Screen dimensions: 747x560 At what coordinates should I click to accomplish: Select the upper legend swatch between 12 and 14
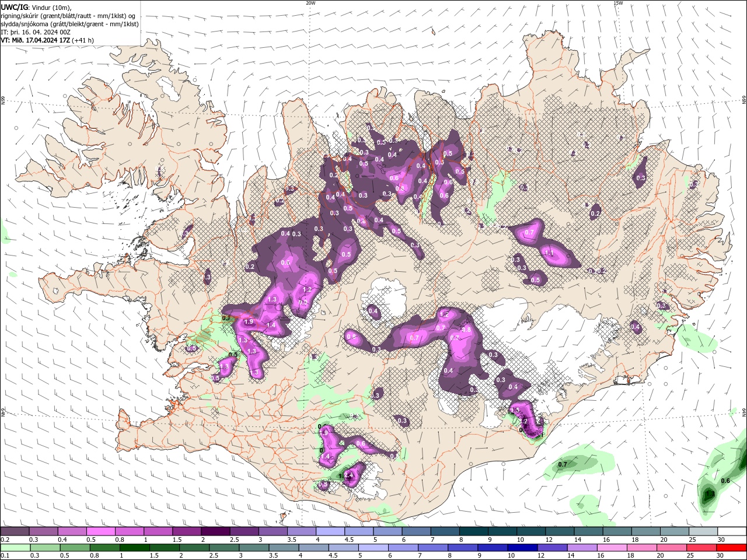coord(560,531)
